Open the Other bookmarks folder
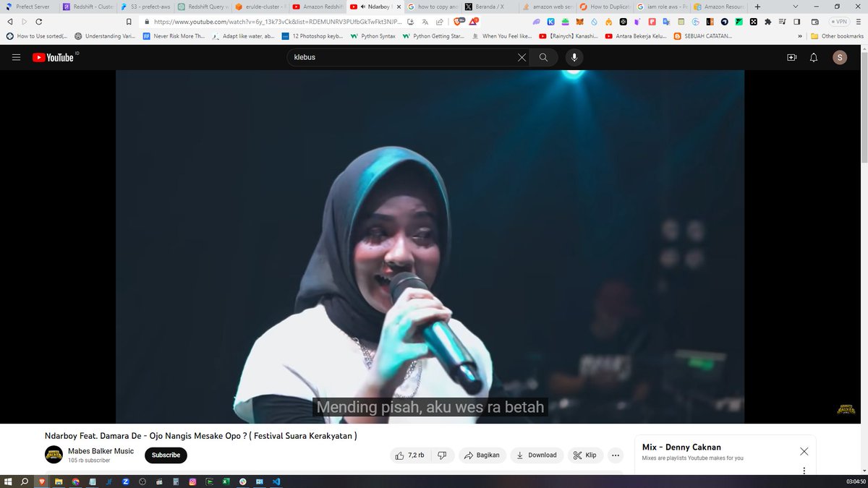Screen dimensions: 868x488 (837, 35)
